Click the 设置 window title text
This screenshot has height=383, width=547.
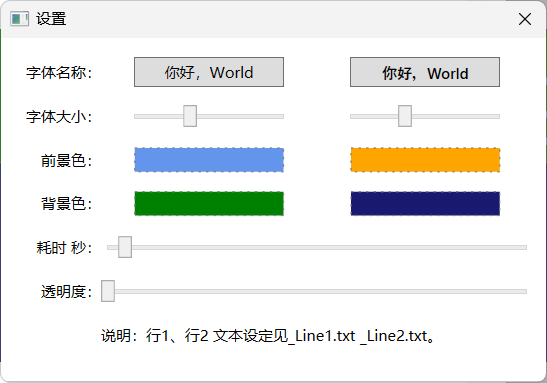51,19
